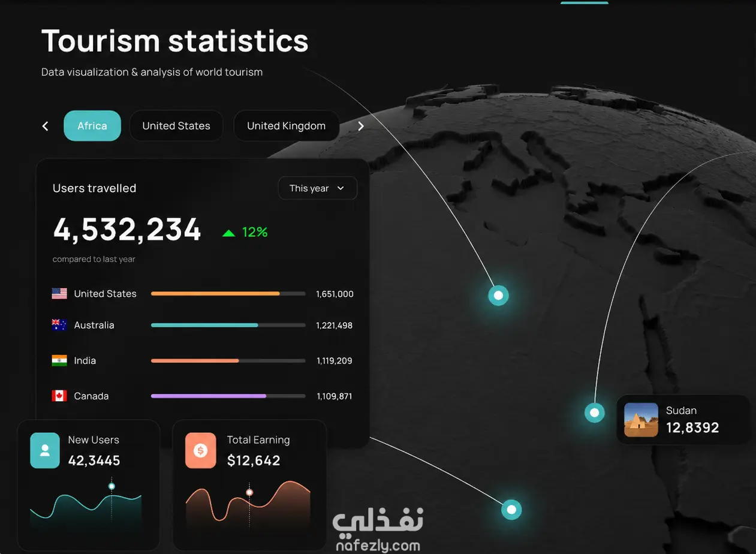Click the globe marker in the Mediterranean area
The height and width of the screenshot is (554, 756).
pyautogui.click(x=498, y=296)
